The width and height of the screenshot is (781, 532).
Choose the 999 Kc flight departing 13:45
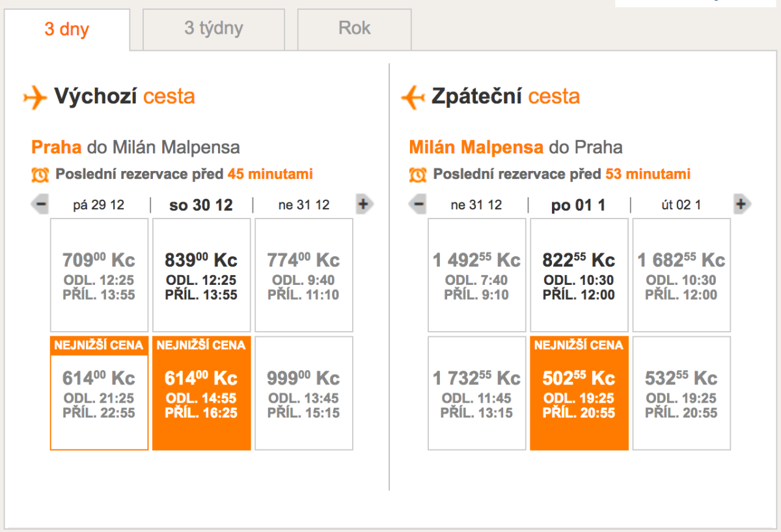tap(303, 393)
